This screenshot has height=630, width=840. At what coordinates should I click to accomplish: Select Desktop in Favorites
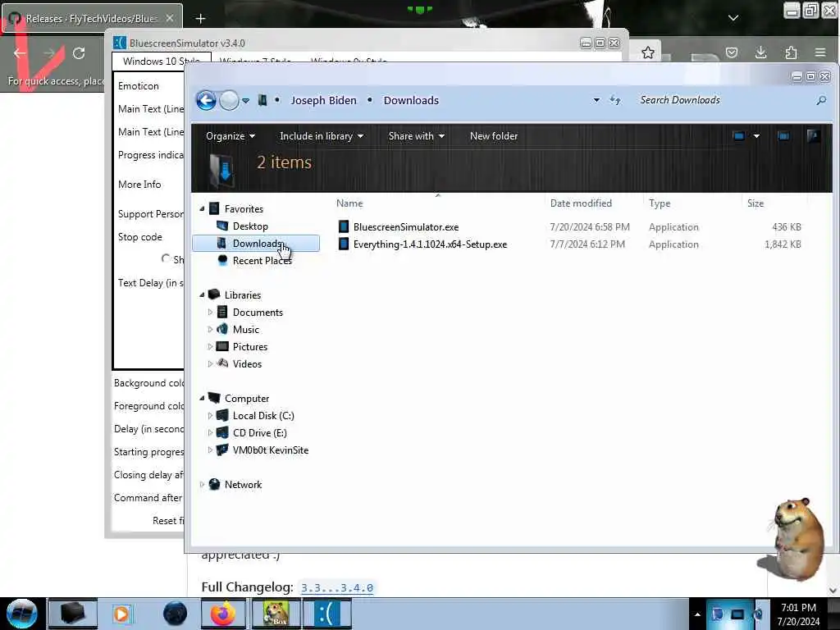click(250, 226)
